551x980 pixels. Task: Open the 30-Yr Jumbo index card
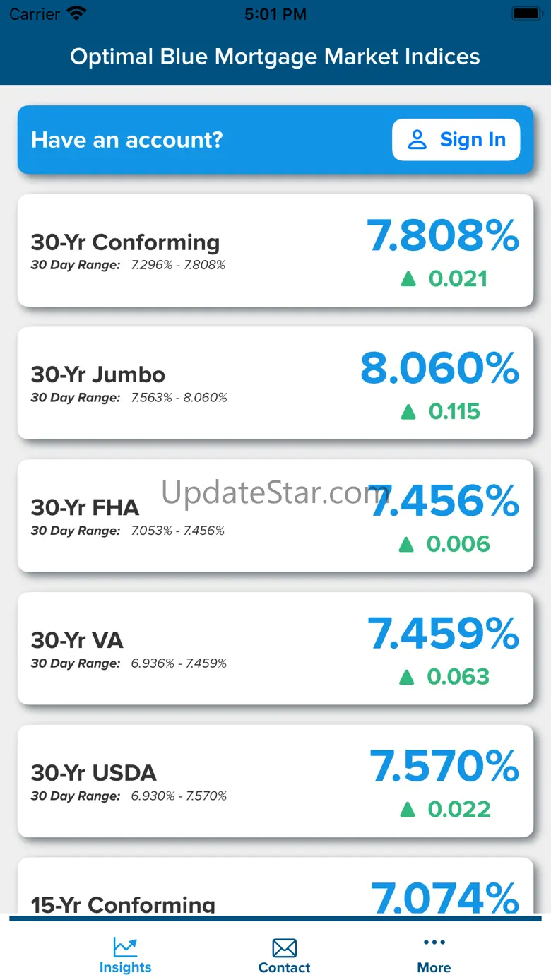(275, 383)
